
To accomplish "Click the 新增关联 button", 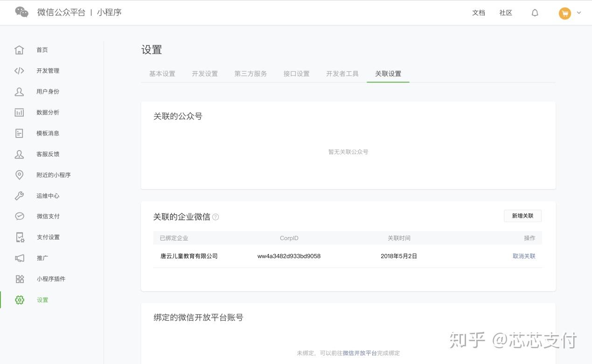I will pos(522,216).
